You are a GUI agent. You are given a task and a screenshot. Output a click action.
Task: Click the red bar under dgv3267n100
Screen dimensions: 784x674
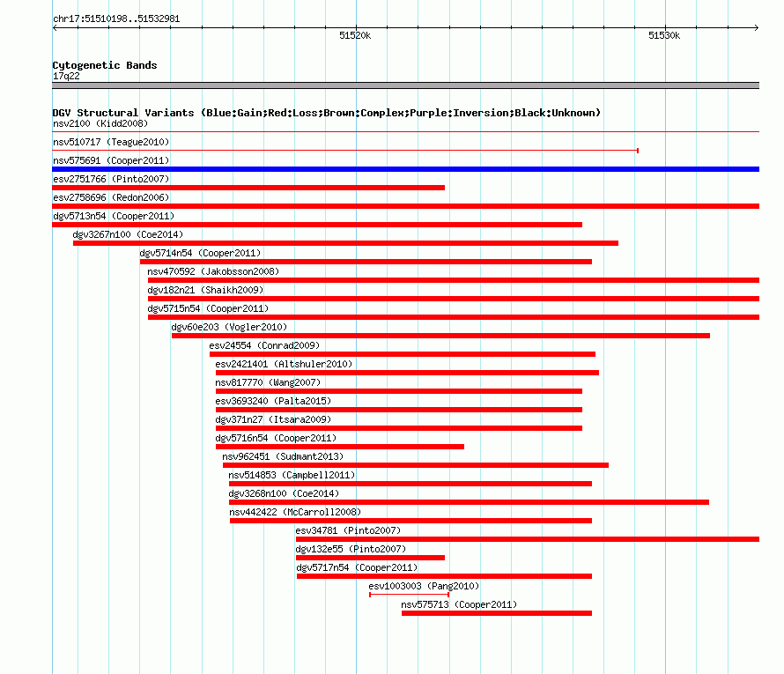coord(345,243)
